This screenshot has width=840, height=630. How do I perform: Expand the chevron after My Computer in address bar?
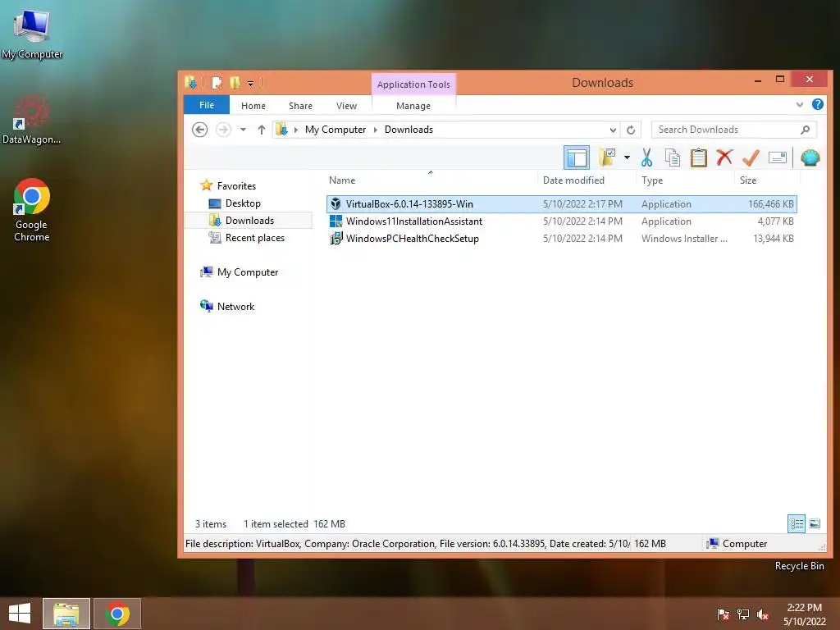375,130
